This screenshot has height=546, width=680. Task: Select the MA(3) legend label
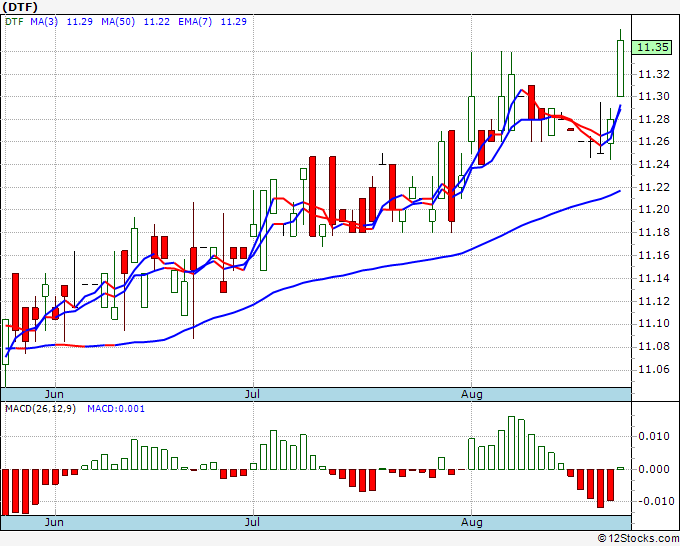[44, 21]
